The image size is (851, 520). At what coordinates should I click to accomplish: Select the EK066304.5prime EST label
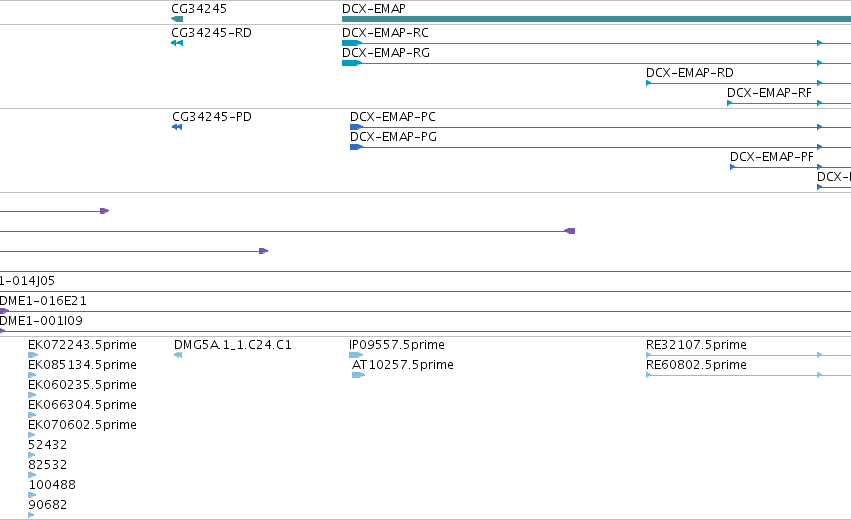82,405
